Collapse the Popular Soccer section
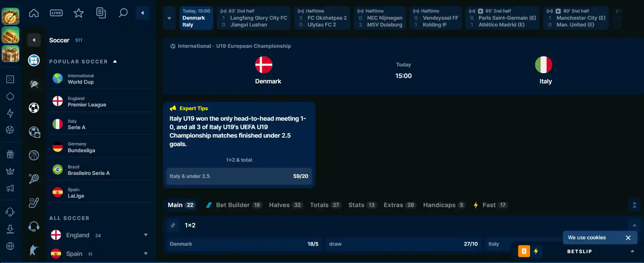This screenshot has height=263, width=644. pyautogui.click(x=115, y=61)
